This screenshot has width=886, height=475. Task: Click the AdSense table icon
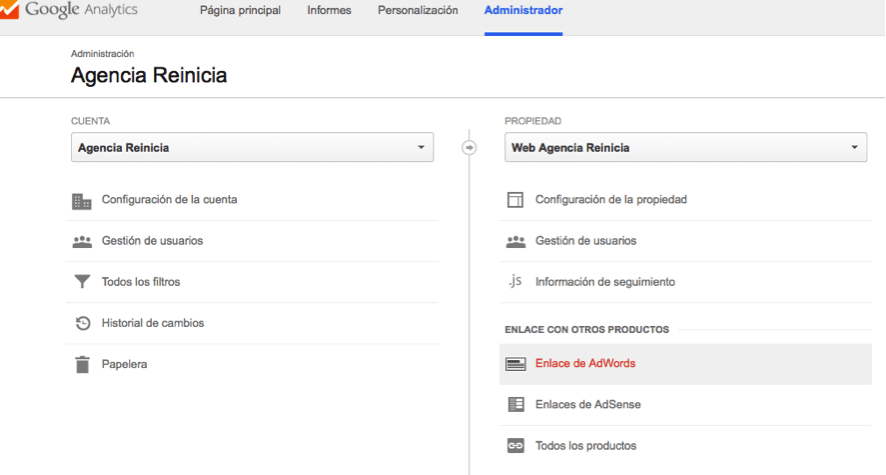pos(516,404)
